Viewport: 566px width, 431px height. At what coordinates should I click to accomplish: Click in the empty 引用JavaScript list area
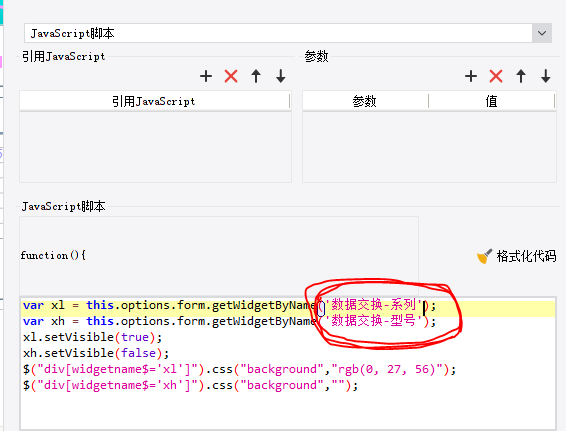point(155,147)
